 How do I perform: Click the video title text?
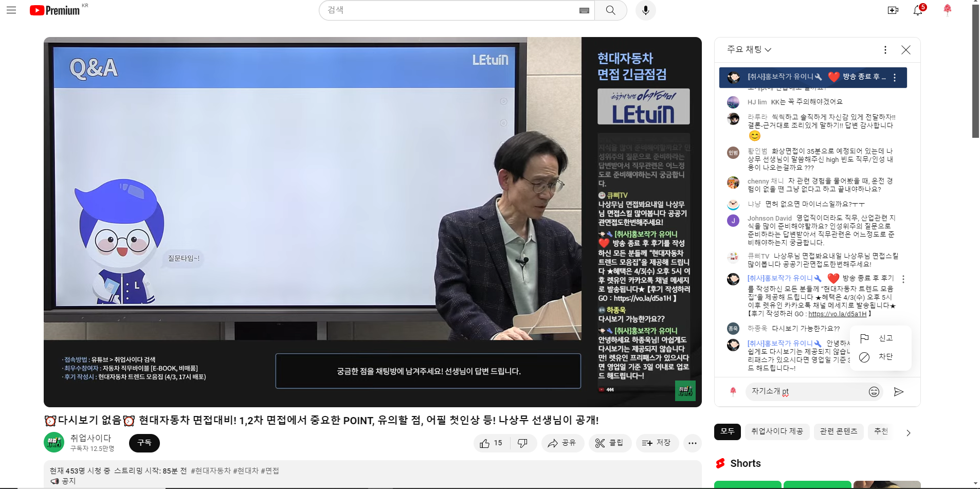321,421
